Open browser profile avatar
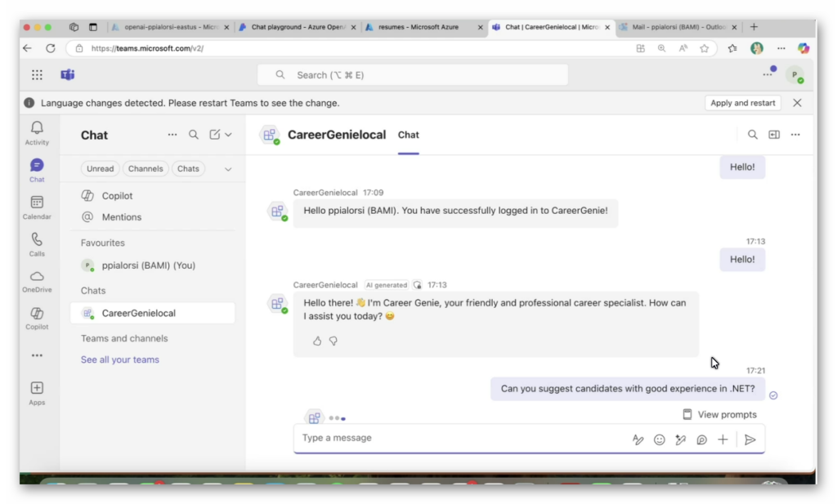This screenshot has height=504, width=837. point(756,48)
